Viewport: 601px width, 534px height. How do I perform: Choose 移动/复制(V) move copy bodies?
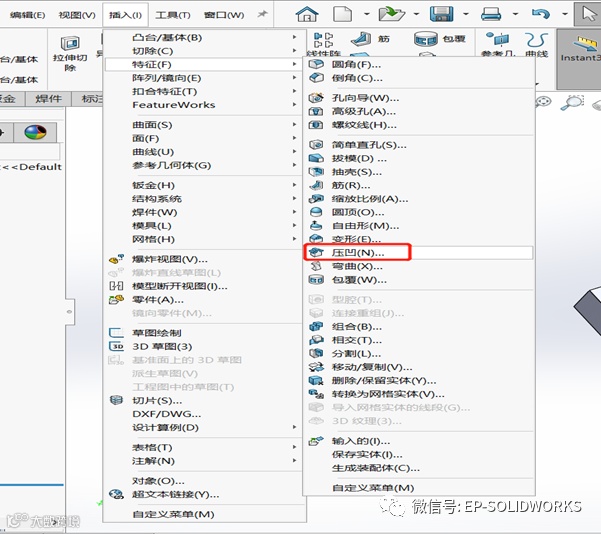(x=419, y=367)
